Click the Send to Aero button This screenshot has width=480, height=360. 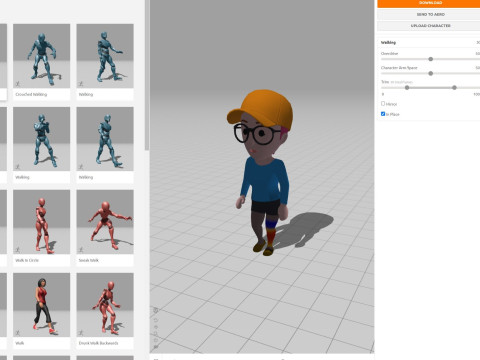click(x=429, y=14)
